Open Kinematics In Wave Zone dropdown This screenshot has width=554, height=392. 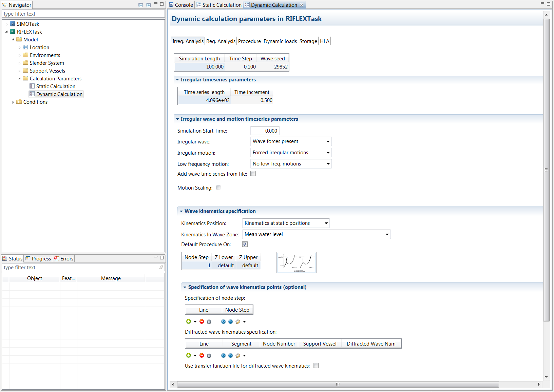pos(316,234)
